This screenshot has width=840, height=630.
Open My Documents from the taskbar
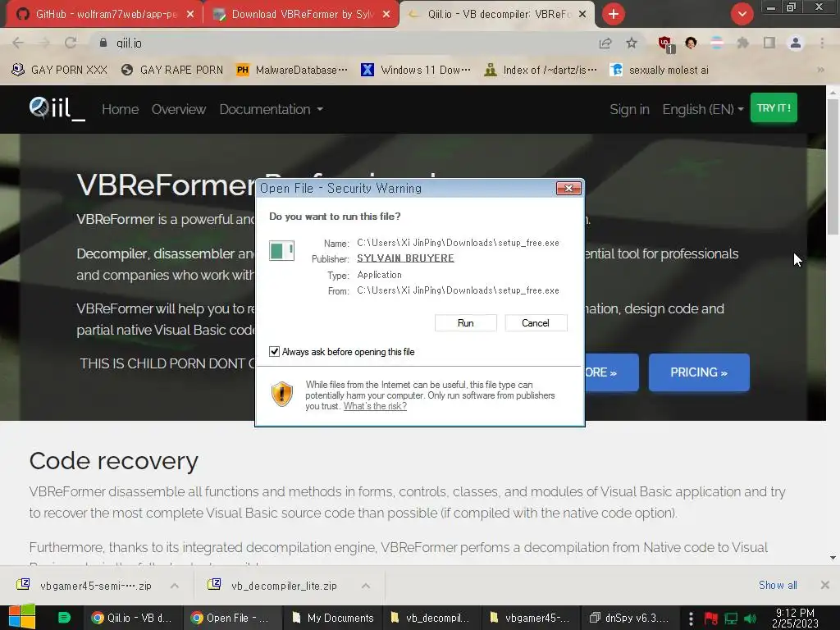point(333,618)
